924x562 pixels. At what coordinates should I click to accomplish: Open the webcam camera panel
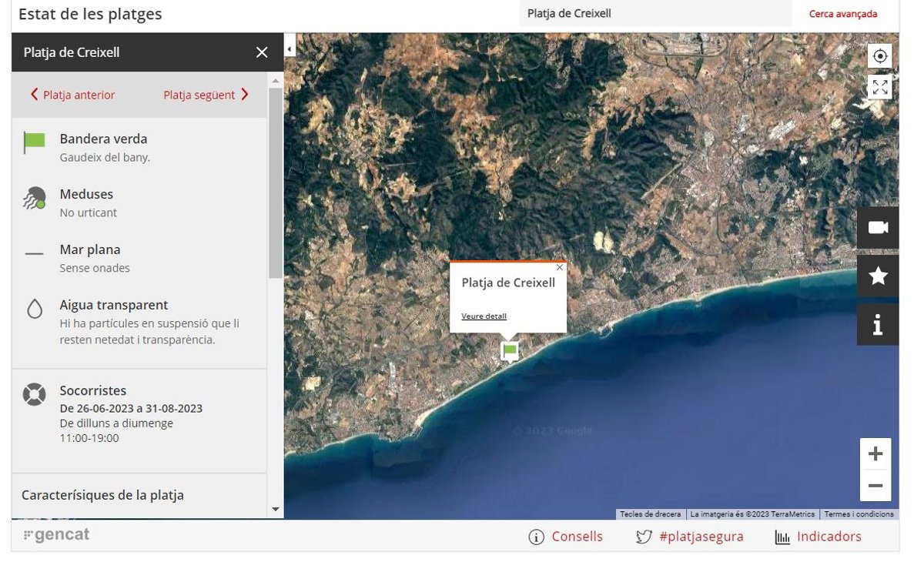click(878, 228)
